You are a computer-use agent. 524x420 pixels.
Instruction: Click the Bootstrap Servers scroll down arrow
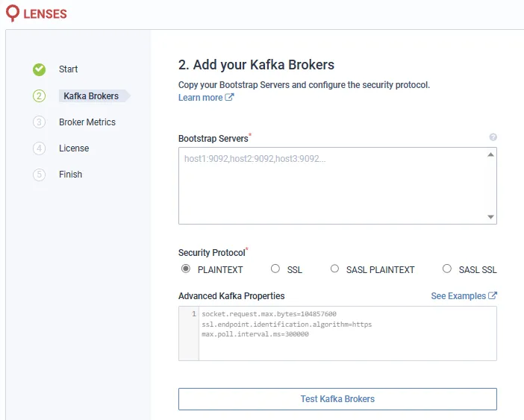pyautogui.click(x=490, y=217)
